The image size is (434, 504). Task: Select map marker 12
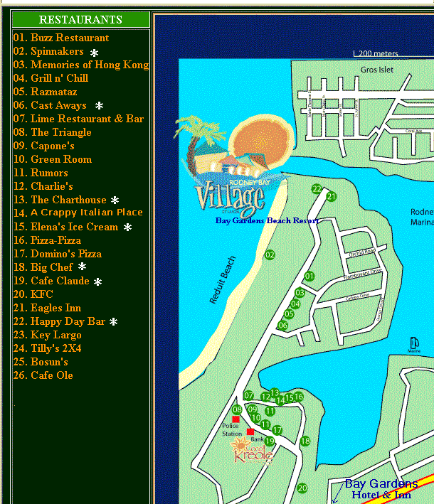pyautogui.click(x=265, y=397)
